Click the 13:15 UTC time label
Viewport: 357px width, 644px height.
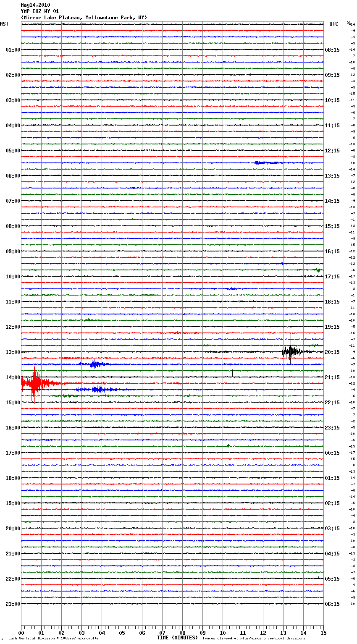[332, 176]
